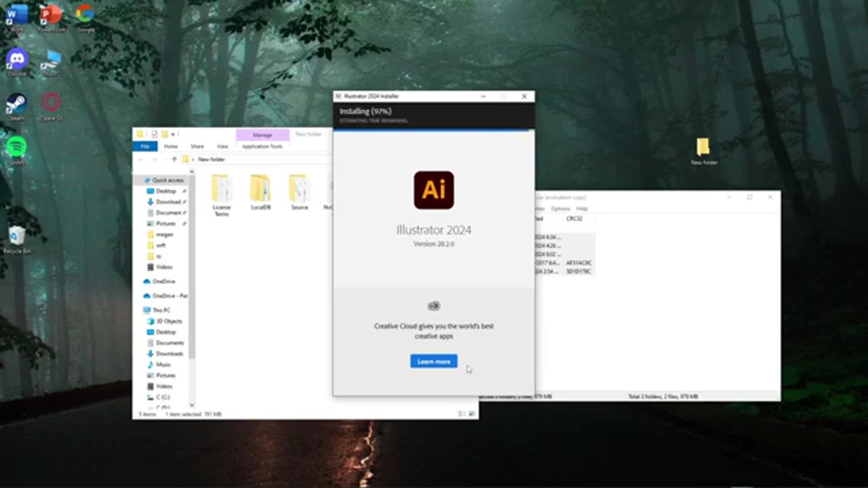
Task: Select Pictures under This PC
Action: [x=163, y=375]
